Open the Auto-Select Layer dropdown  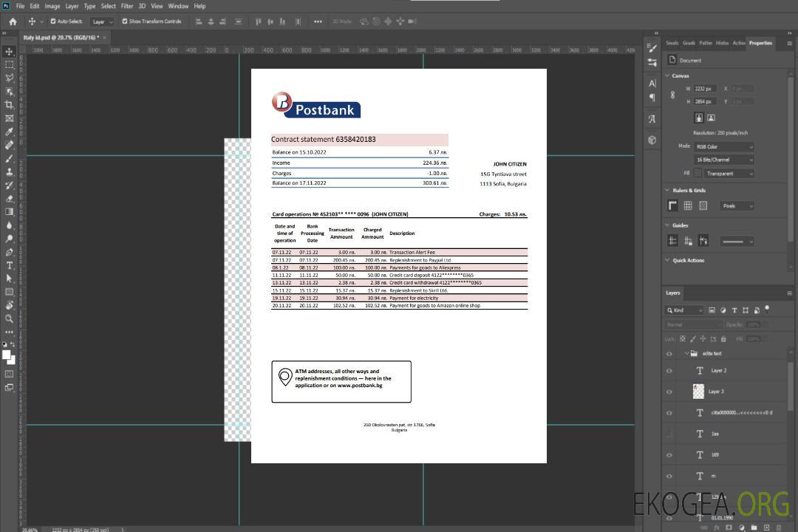[102, 21]
